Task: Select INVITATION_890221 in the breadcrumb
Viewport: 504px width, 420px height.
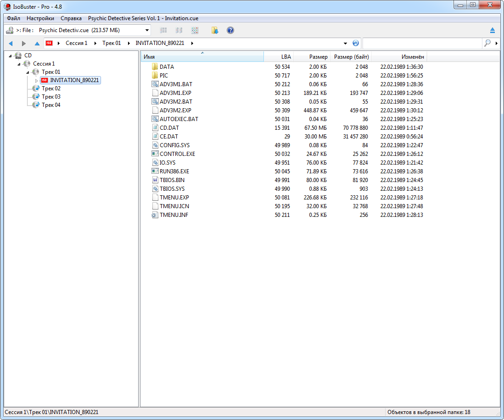Action: (x=160, y=43)
